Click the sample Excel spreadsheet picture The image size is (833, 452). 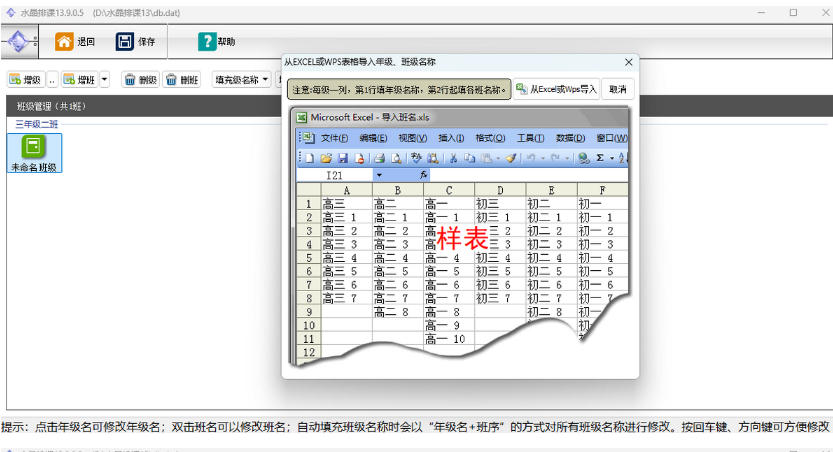(x=460, y=236)
